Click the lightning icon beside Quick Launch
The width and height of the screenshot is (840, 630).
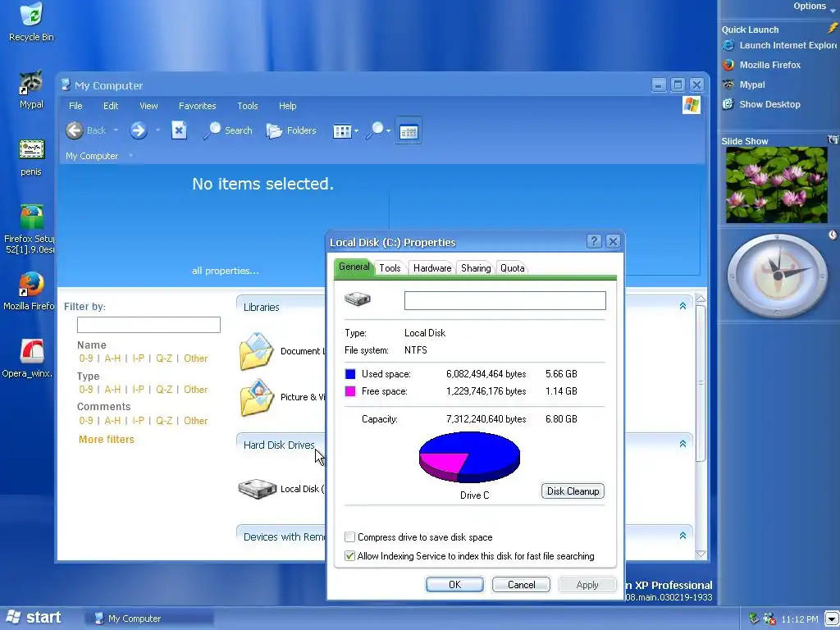coord(832,28)
